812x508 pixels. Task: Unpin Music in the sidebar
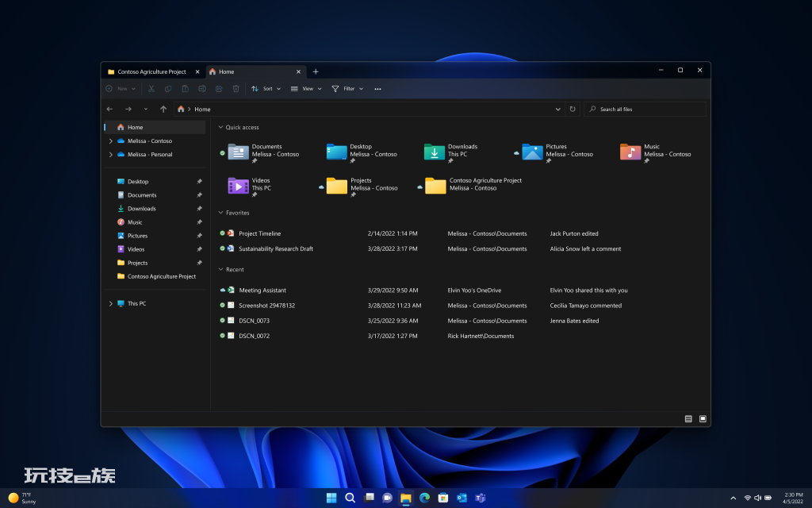coord(199,222)
